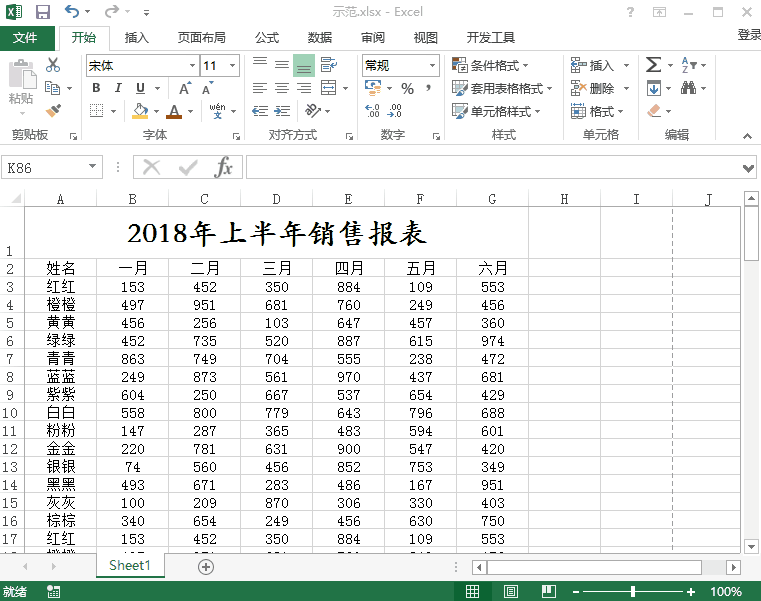761x601 pixels.
Task: Switch to Page Layout view
Action: [511, 591]
